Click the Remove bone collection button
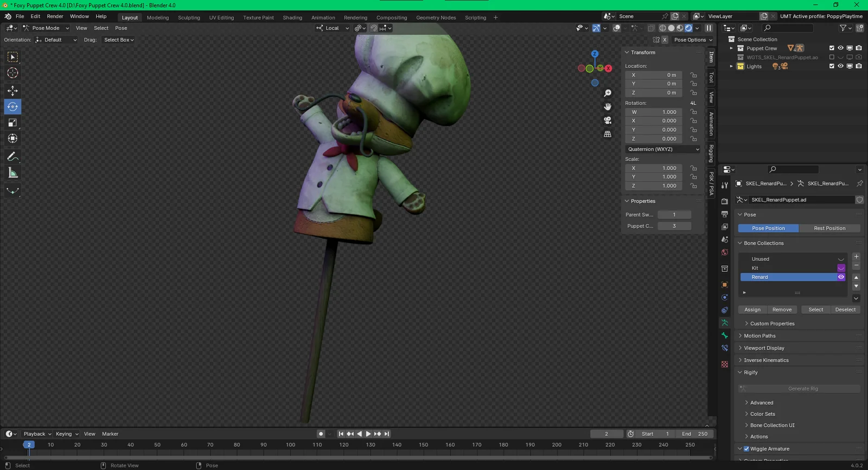Viewport: 868px width, 470px height. coord(782,310)
